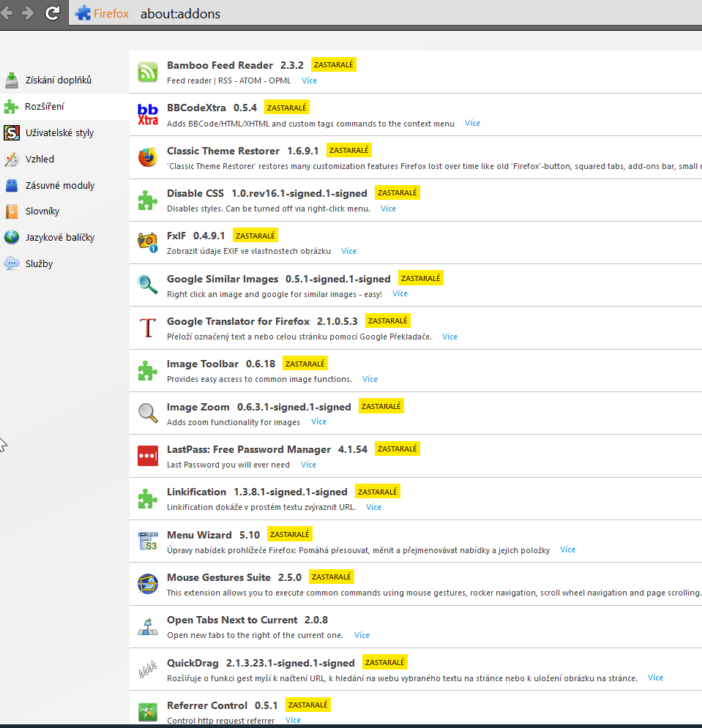The width and height of the screenshot is (702, 728).
Task: Click ZASTARALÉ badge on Bamboo Feed Reader
Action: coord(334,64)
